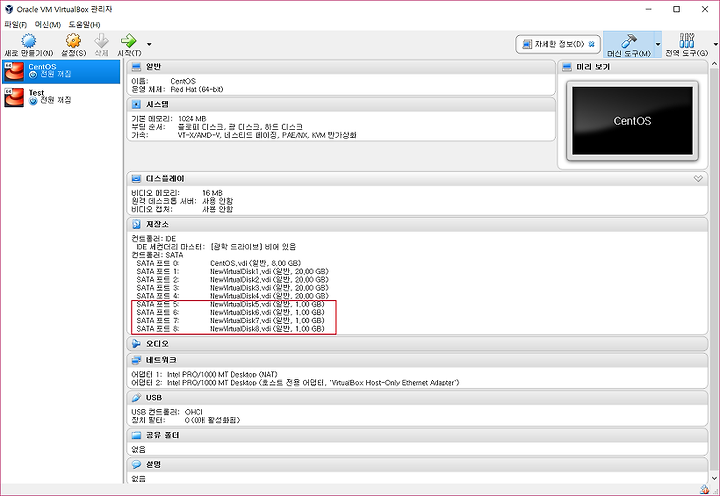Select the Test virtual machine in list
Screen dimensions: 720x496
pos(61,97)
